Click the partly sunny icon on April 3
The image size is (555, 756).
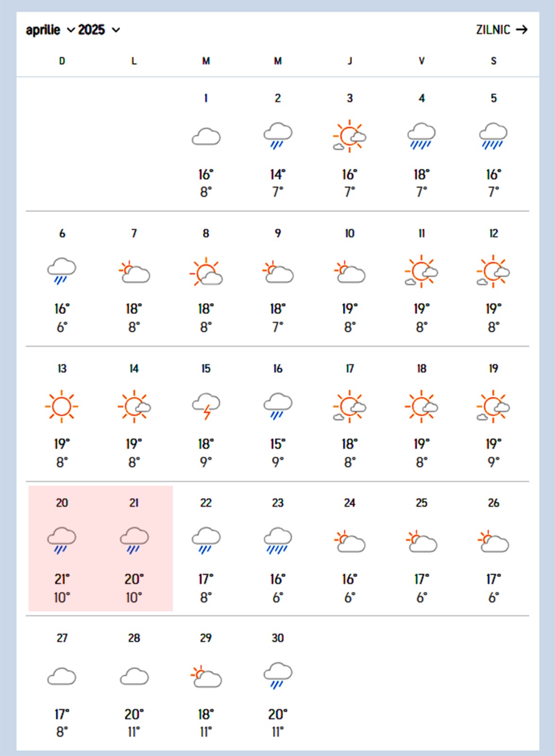tap(349, 136)
